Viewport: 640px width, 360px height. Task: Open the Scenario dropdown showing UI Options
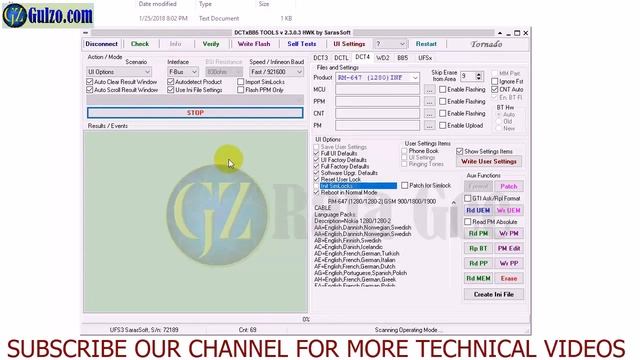119,72
